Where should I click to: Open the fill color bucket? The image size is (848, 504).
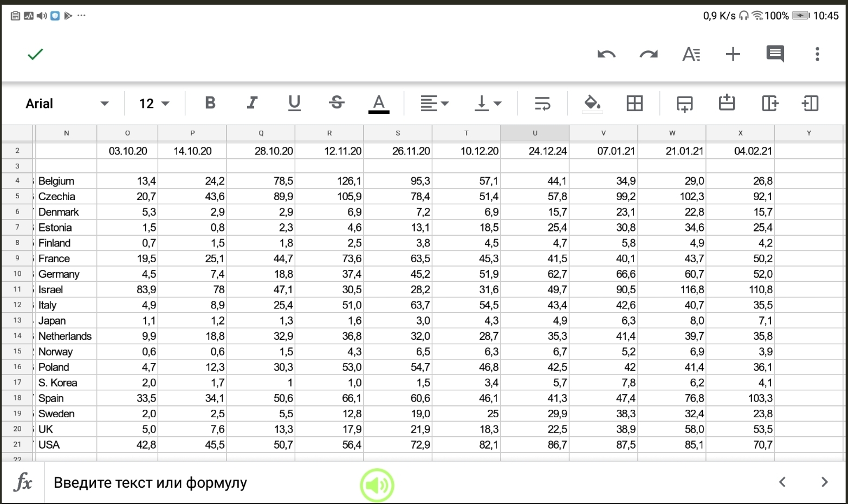pyautogui.click(x=592, y=103)
